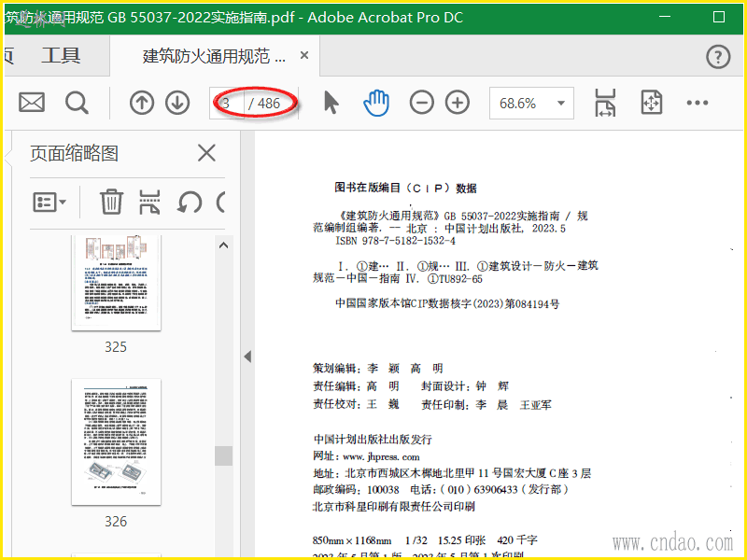Close the page thumbnails panel
747x560 pixels.
[x=206, y=153]
